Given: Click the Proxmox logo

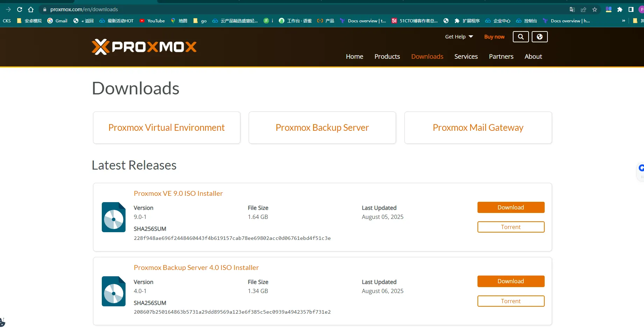Looking at the screenshot, I should (144, 47).
